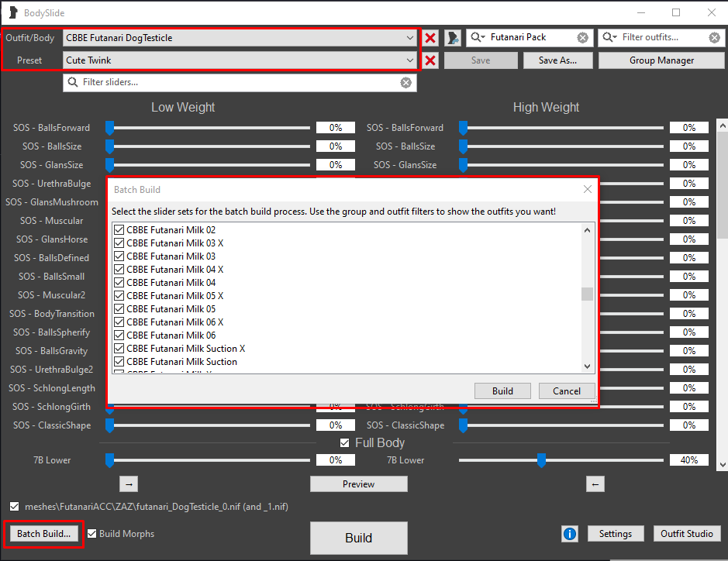Delete the Cute Twink preset with red X
Screen dimensions: 728x561
430,60
